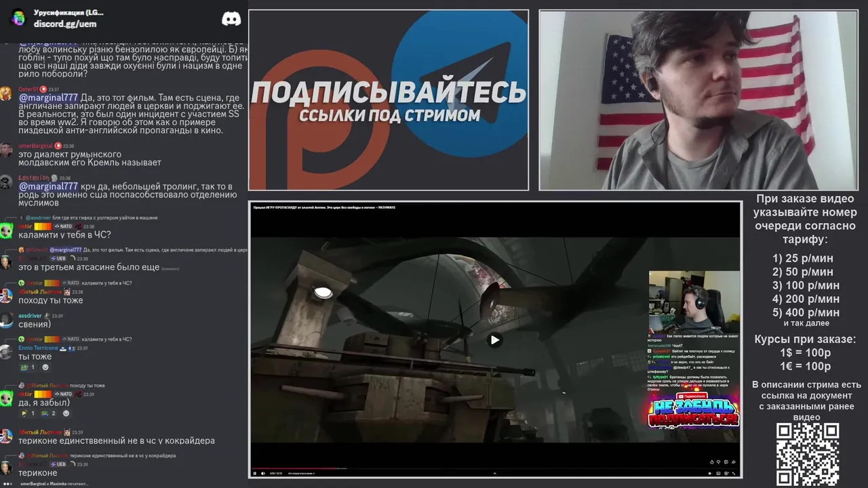Click the server avatar beside Урусификация title
Viewport: 868px width, 488px height.
pyautogui.click(x=18, y=18)
